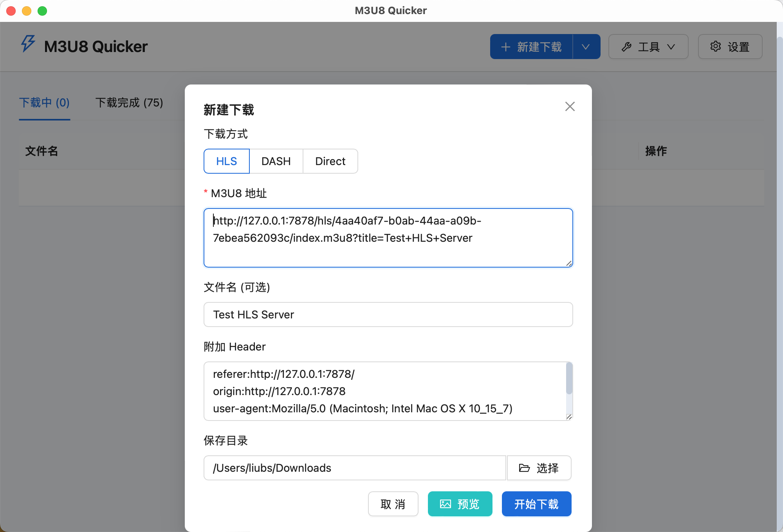Switch to the 下载完成 (75) tab

(129, 102)
